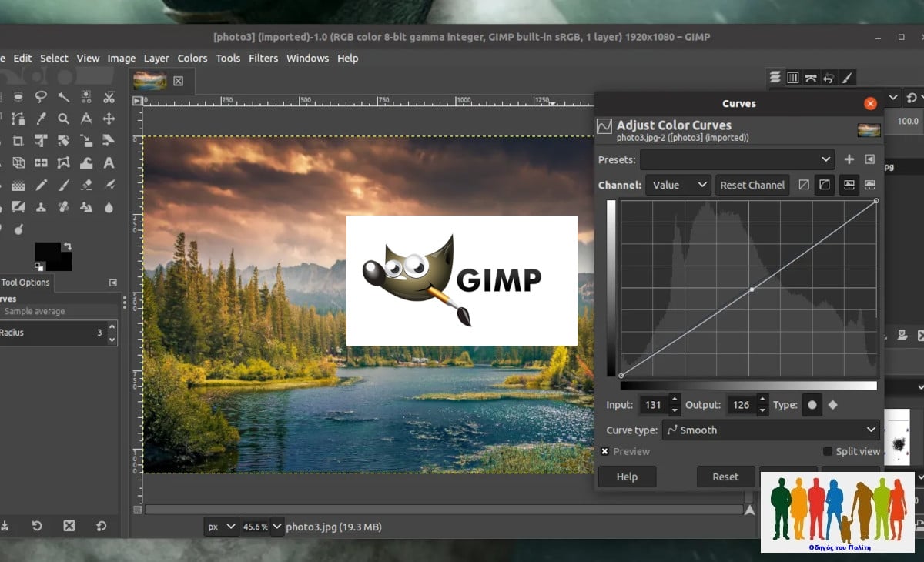This screenshot has width=924, height=562.
Task: Click the Reset Channel button
Action: pyautogui.click(x=752, y=185)
